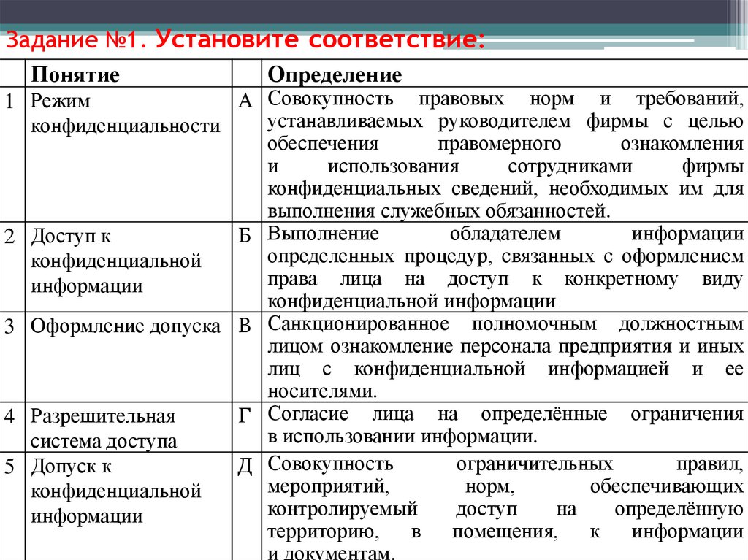The width and height of the screenshot is (748, 560).
Task: Click the cell 'Режим конфиденциальности'
Action: pos(129,155)
